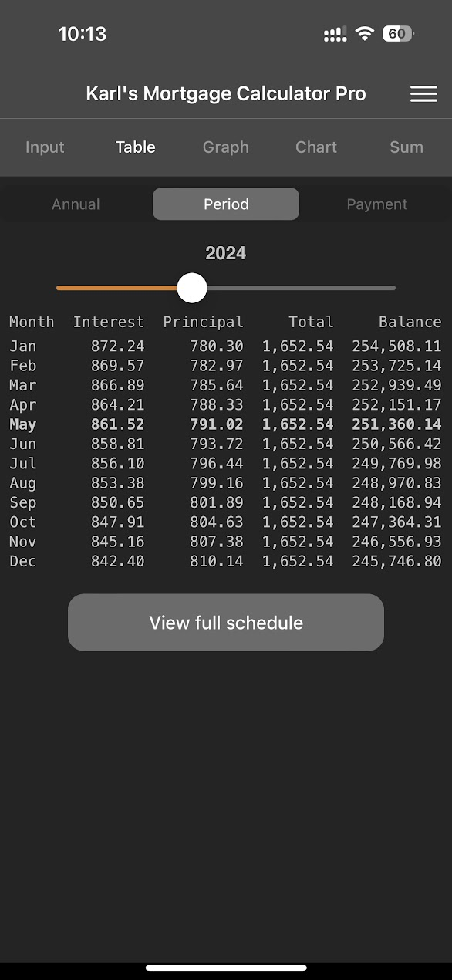Select the Annual segment
The width and height of the screenshot is (452, 980).
76,204
